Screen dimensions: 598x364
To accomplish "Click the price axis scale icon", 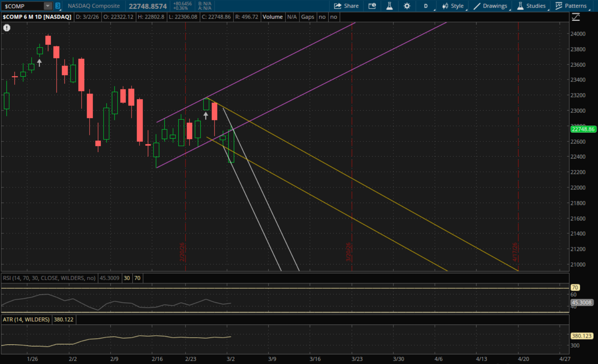I will pos(576,17).
